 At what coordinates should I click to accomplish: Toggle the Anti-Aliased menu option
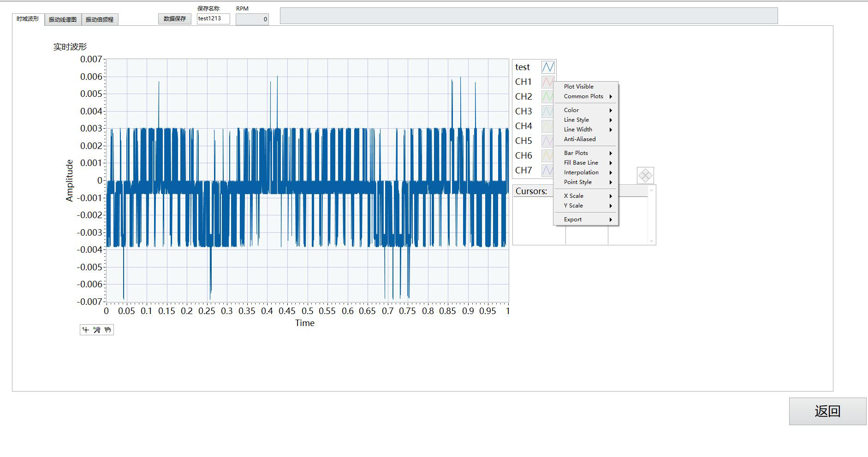coord(580,139)
